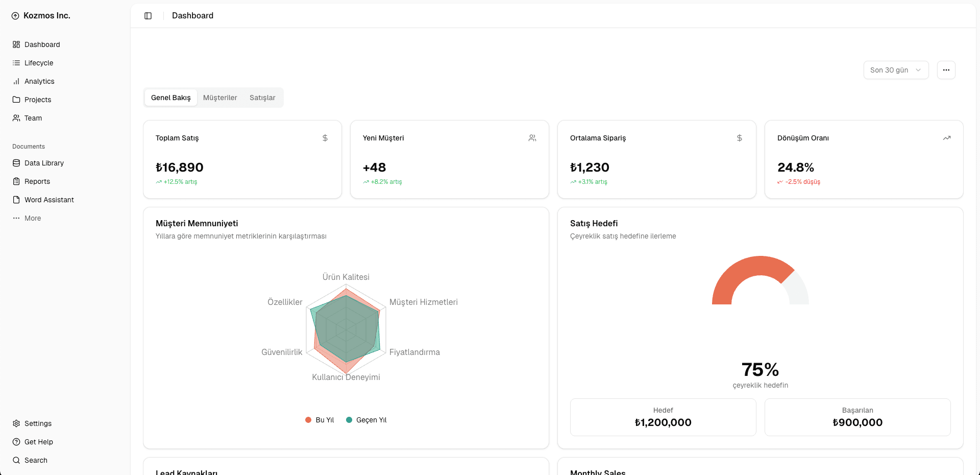
Task: Click the ₺16,890 total sales value
Action: [180, 168]
